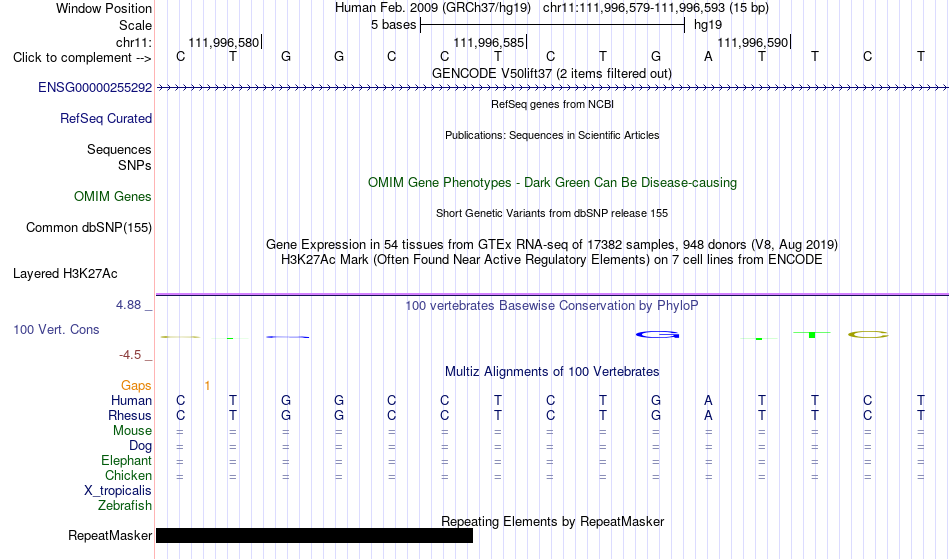This screenshot has width=950, height=559.
Task: Click the GTEx Gene Expression track title
Action: [552, 245]
